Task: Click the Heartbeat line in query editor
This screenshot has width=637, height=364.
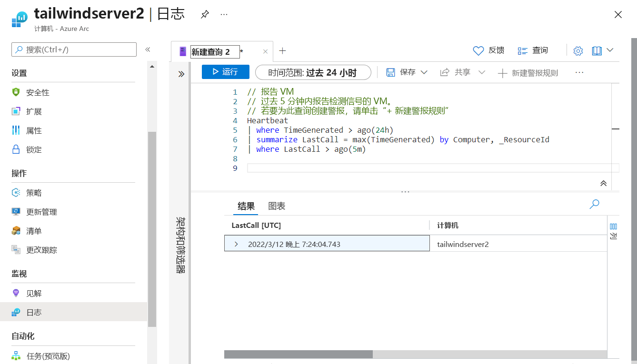Action: click(x=268, y=120)
